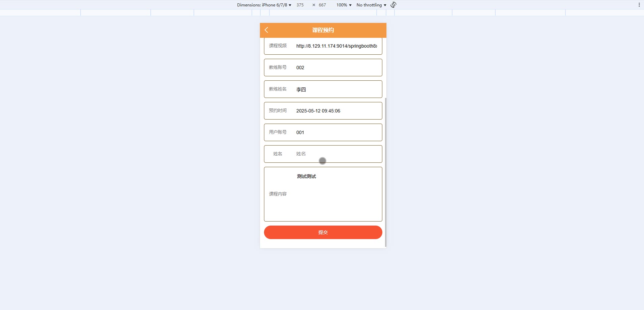Image resolution: width=644 pixels, height=310 pixels.
Task: Click the 测试测试 text in content
Action: click(306, 176)
